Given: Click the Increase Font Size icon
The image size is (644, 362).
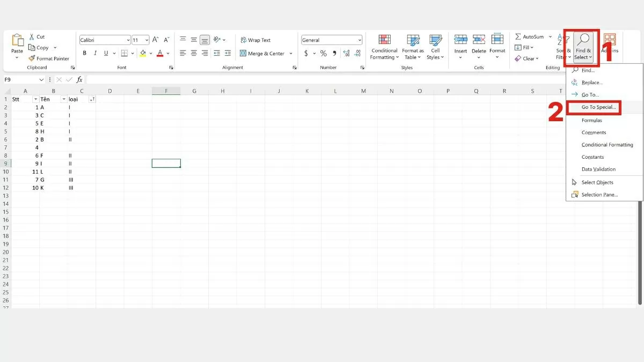Looking at the screenshot, I should click(155, 40).
